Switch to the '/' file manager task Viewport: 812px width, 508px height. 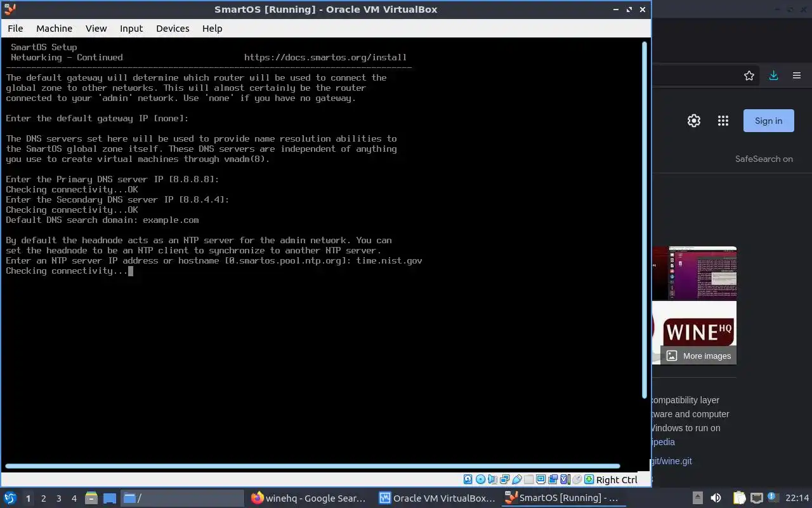[x=182, y=498]
